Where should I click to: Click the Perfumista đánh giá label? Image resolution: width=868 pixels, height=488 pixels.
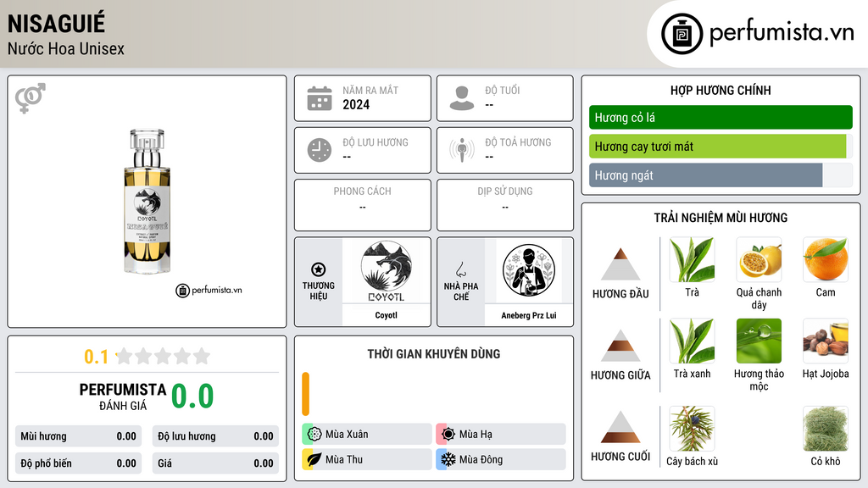click(123, 396)
